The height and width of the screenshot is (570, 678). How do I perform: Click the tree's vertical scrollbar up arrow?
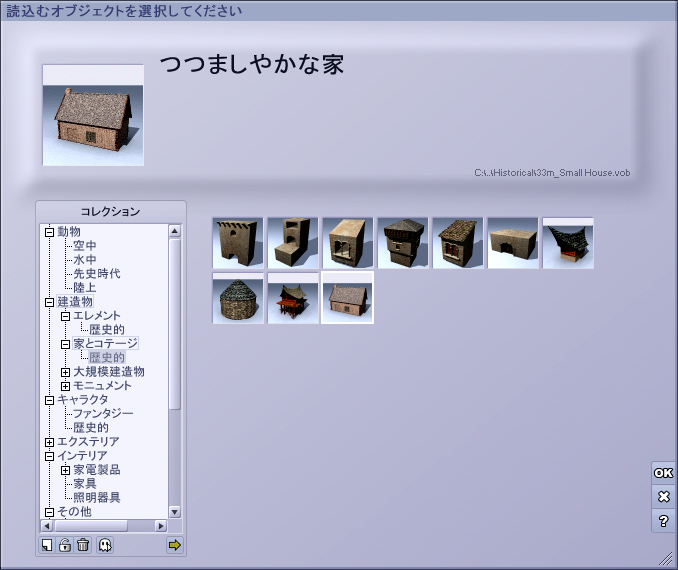(x=175, y=231)
